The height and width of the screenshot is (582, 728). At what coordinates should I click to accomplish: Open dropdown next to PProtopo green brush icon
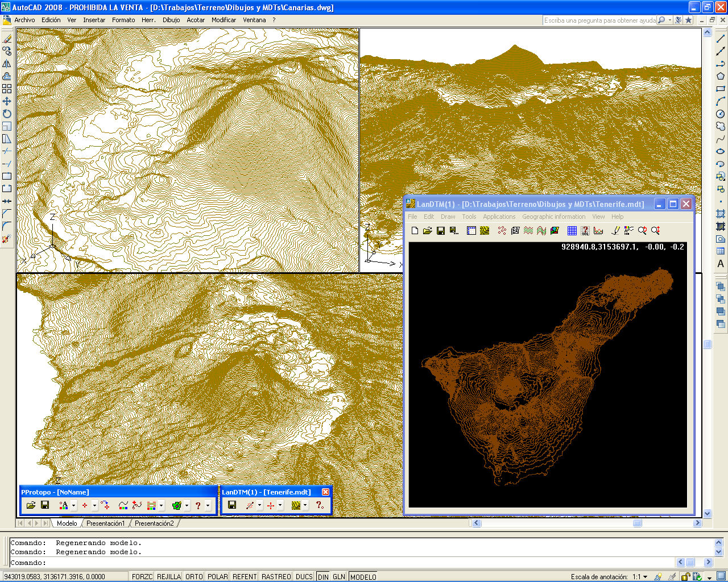[187, 505]
